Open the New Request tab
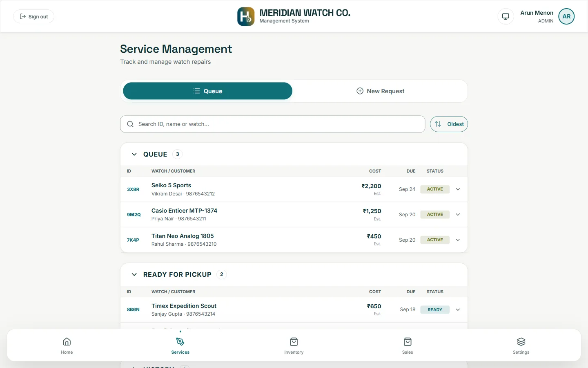The width and height of the screenshot is (588, 368). [380, 91]
